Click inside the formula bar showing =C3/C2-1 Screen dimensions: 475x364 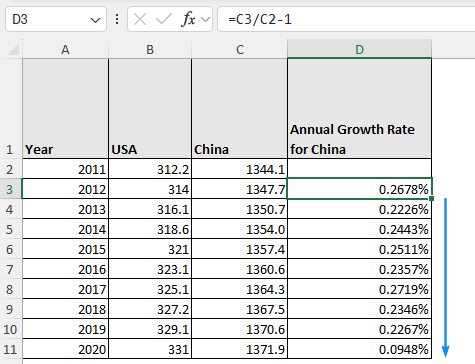(346, 19)
